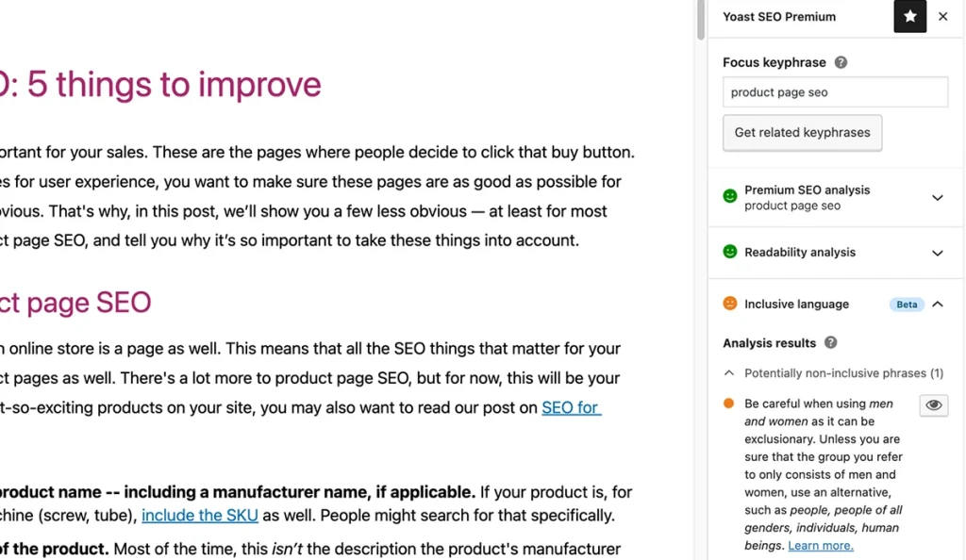Viewport: 966px width, 560px height.
Task: Click the orange smiley for Inclusive language
Action: coord(729,304)
